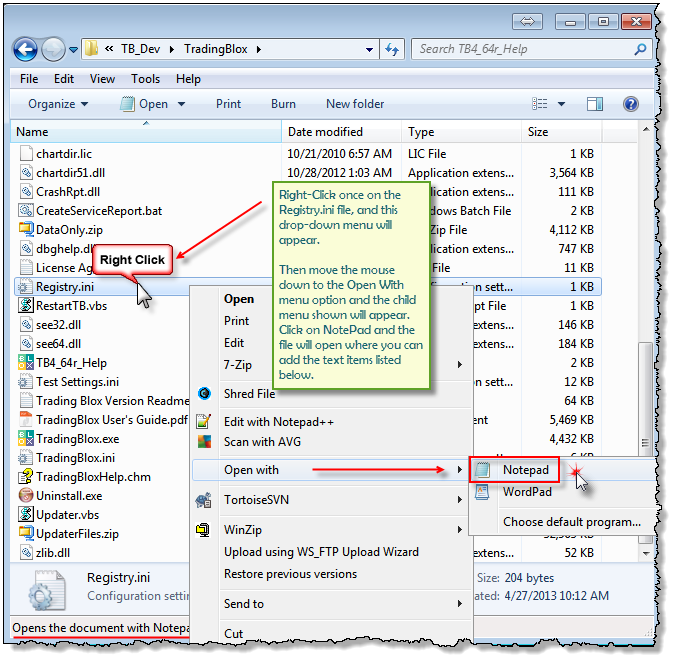The height and width of the screenshot is (662, 677).
Task: Click the file list scroll down arrow
Action: [645, 553]
